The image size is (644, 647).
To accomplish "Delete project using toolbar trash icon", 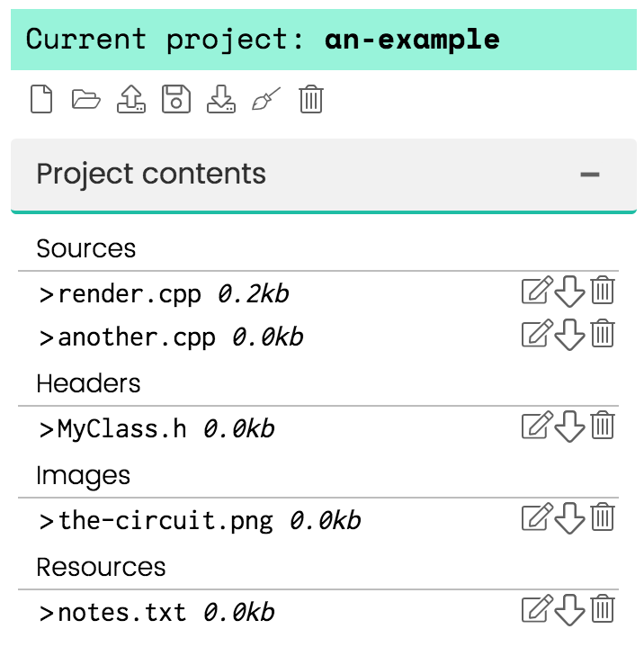I will pos(311,99).
